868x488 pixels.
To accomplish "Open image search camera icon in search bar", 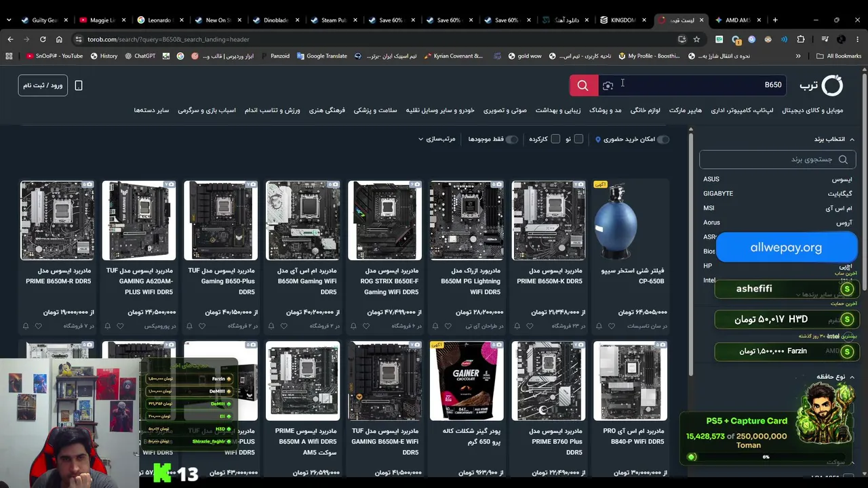I will (x=608, y=85).
